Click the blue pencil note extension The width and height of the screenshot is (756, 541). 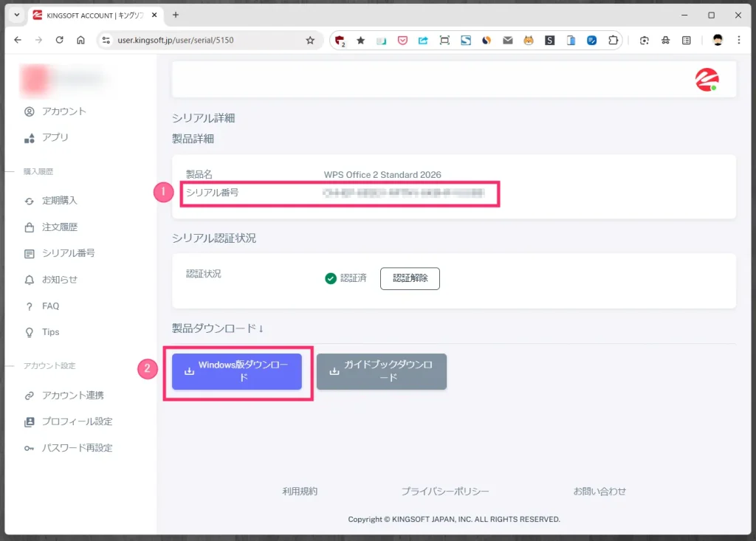tap(592, 41)
